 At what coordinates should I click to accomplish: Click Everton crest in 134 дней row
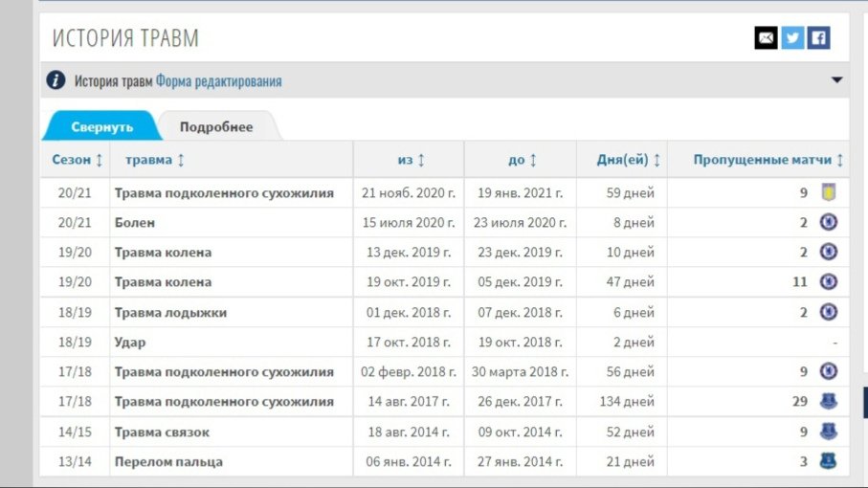[x=828, y=401]
